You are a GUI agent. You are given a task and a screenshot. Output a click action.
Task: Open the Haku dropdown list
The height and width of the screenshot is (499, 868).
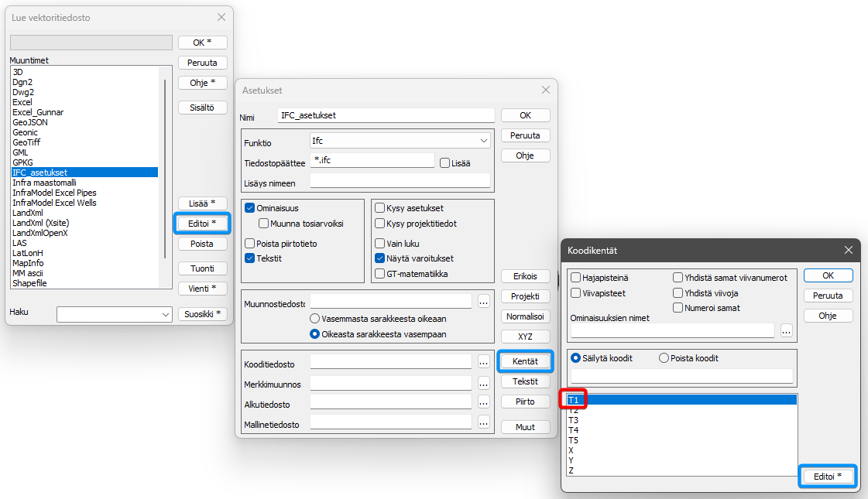tap(165, 314)
